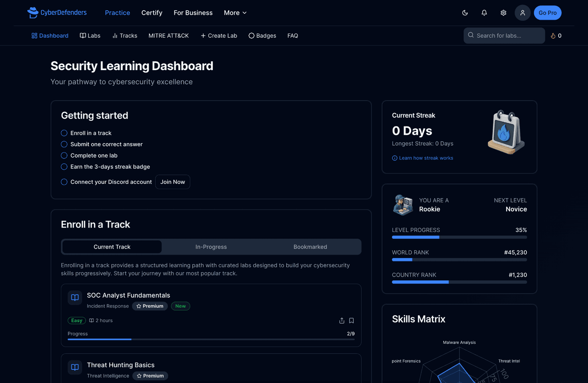Click the New badge

180,306
